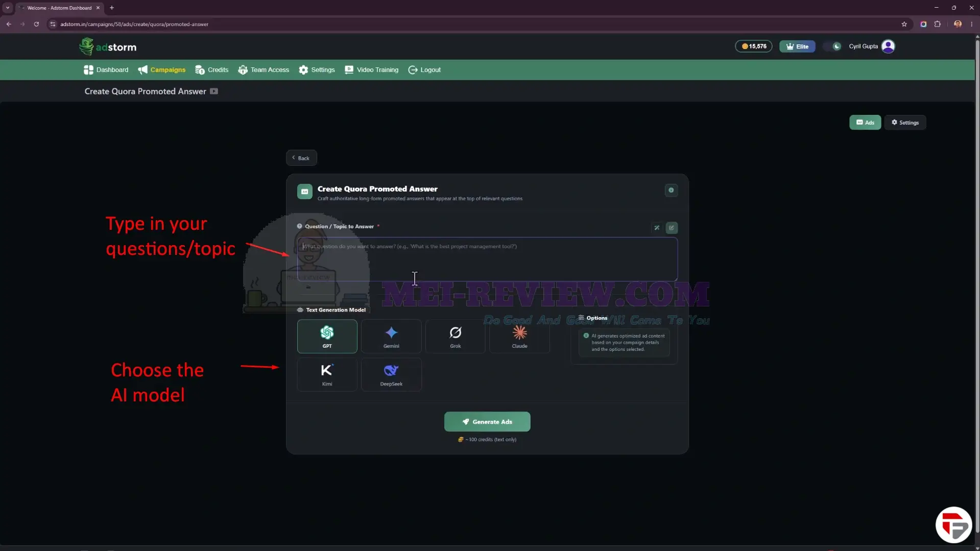Select the Grok model
980x551 pixels.
click(455, 337)
